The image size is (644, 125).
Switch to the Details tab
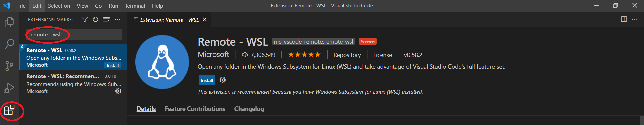coord(146,108)
